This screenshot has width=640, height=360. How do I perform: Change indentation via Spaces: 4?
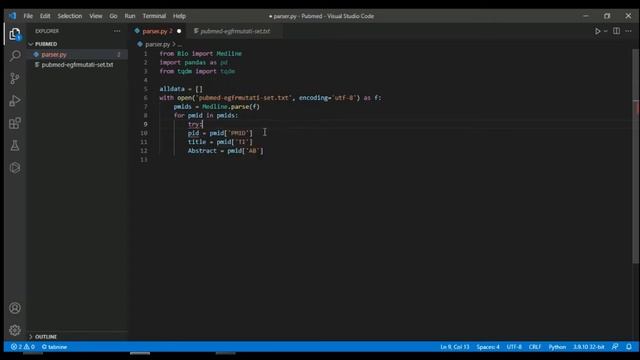(x=488, y=347)
